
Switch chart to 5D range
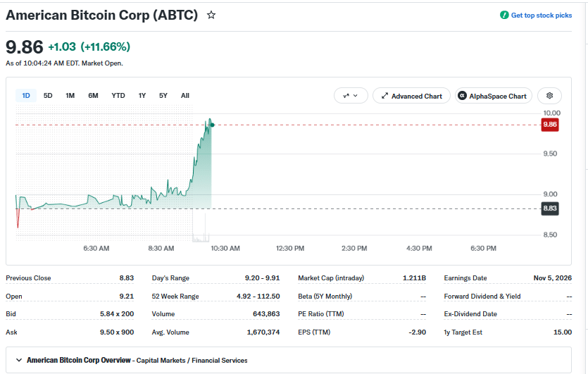pyautogui.click(x=48, y=96)
